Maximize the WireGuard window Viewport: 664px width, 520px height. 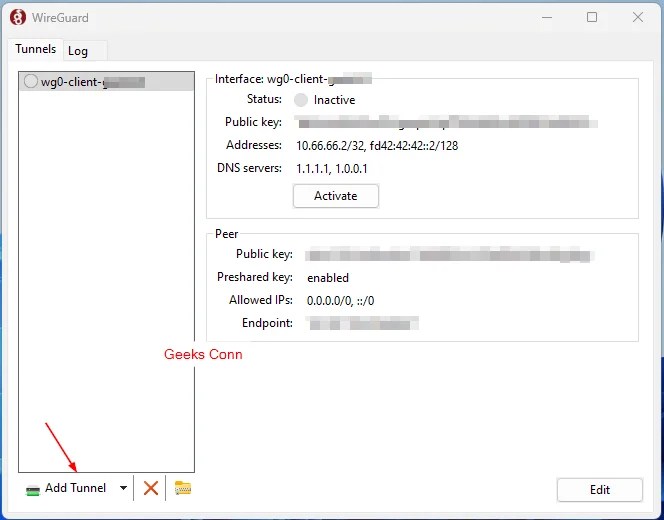tap(592, 17)
